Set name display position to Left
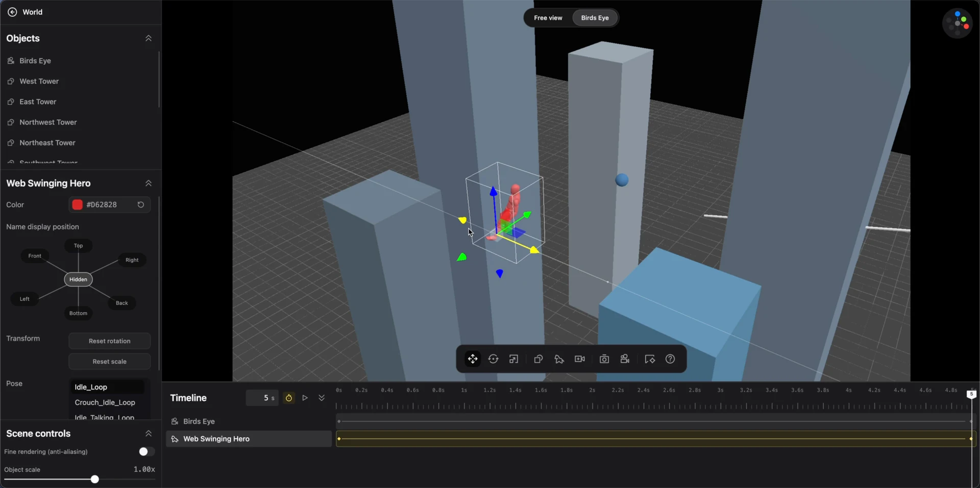 click(x=24, y=299)
